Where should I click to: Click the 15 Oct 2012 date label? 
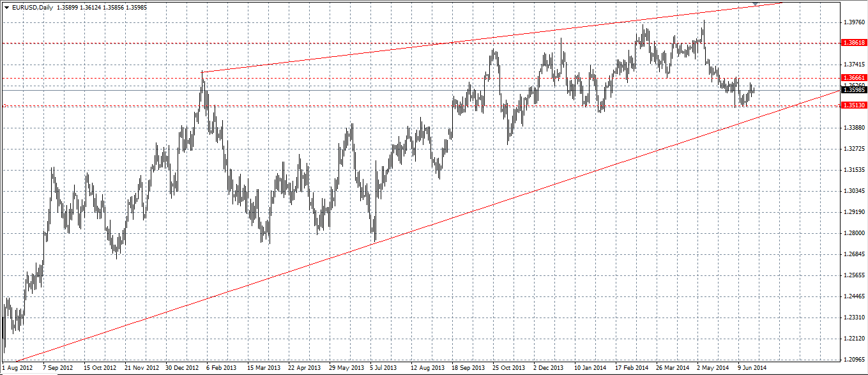point(100,369)
